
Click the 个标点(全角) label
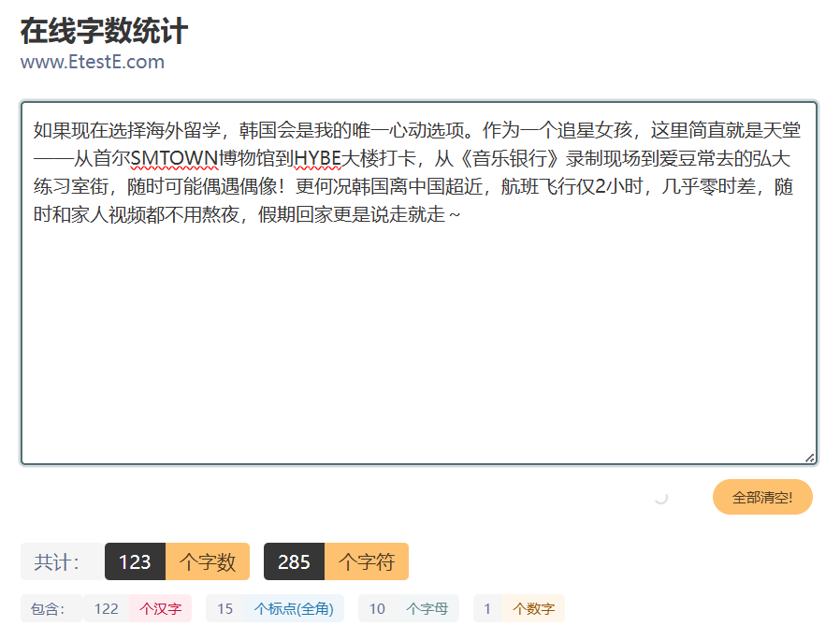pos(294,608)
